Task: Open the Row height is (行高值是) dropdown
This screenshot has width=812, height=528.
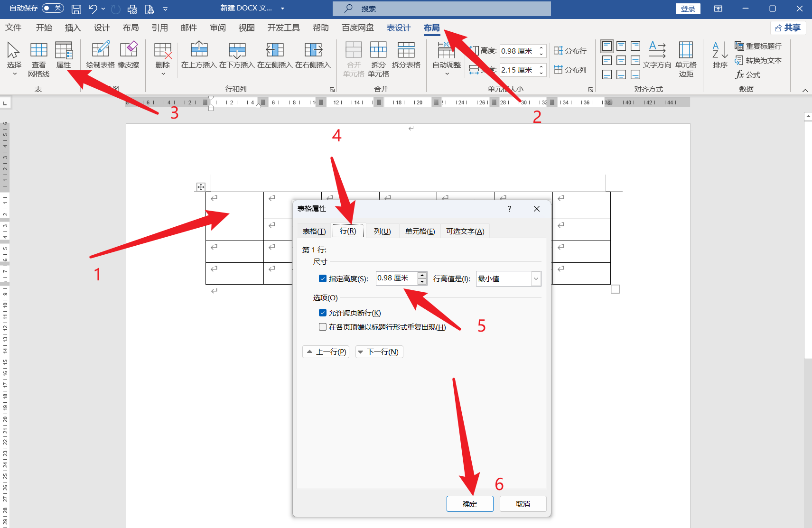Action: tap(536, 278)
